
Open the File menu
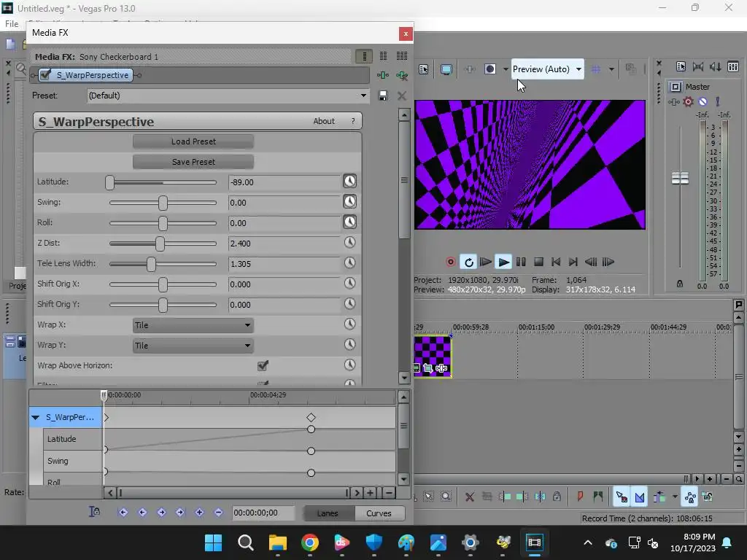click(x=12, y=24)
